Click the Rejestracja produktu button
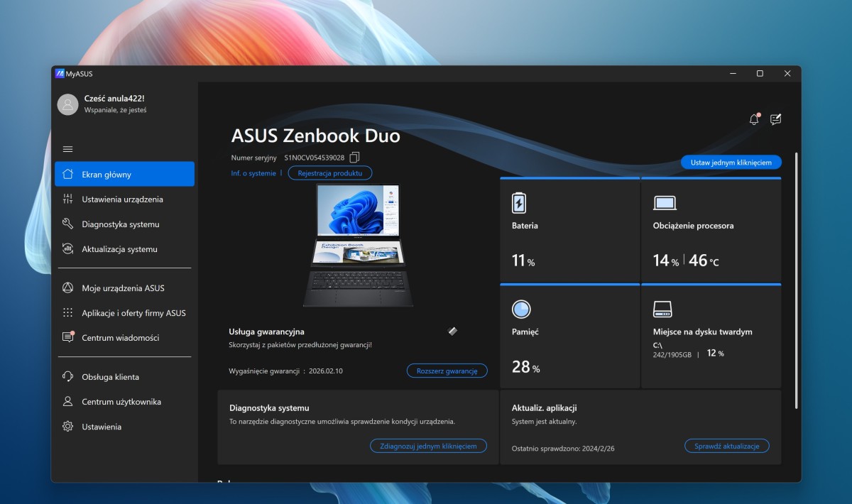852x504 pixels. click(330, 173)
